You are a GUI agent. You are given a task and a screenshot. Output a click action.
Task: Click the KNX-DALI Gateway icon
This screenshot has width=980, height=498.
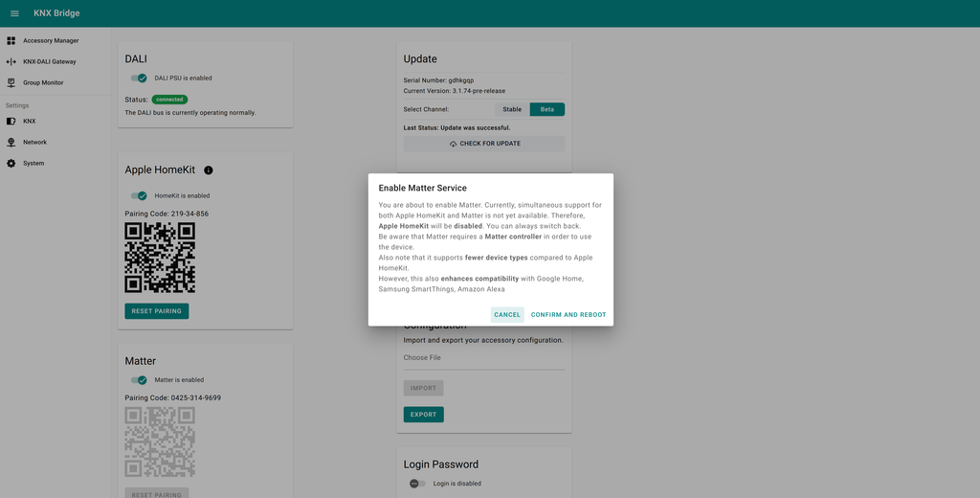point(11,62)
